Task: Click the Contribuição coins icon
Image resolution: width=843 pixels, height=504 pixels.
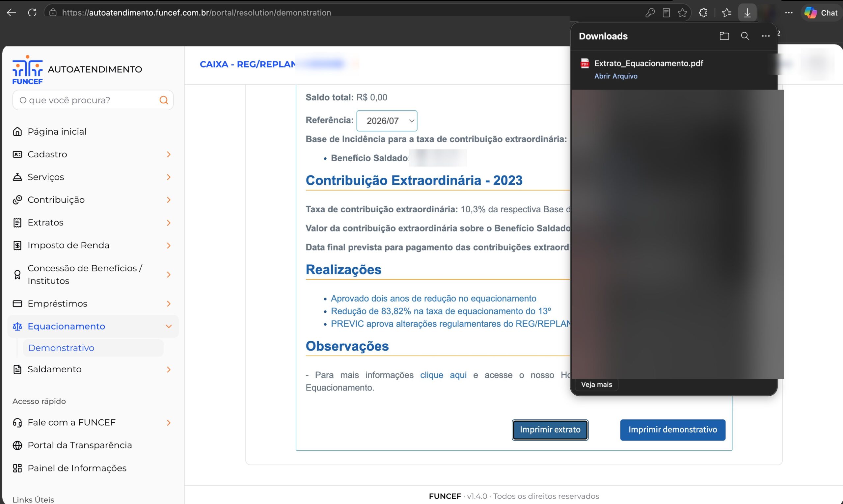Action: pos(17,200)
